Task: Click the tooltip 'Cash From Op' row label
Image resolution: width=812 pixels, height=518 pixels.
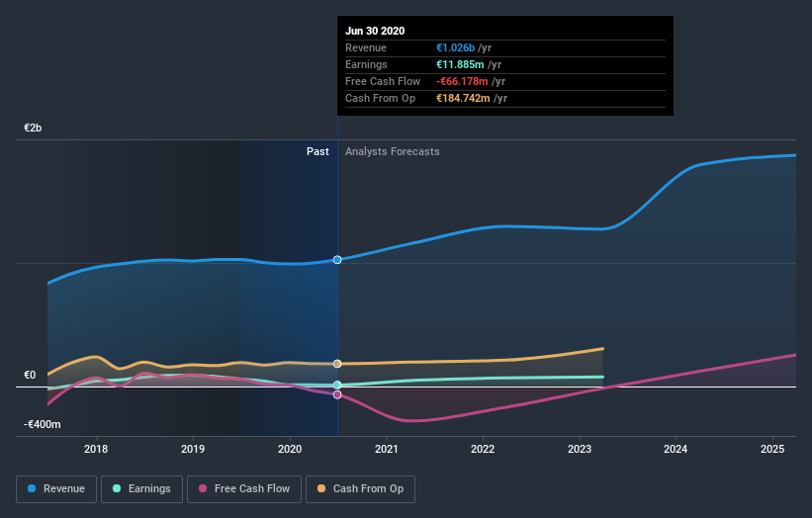Action: (380, 98)
